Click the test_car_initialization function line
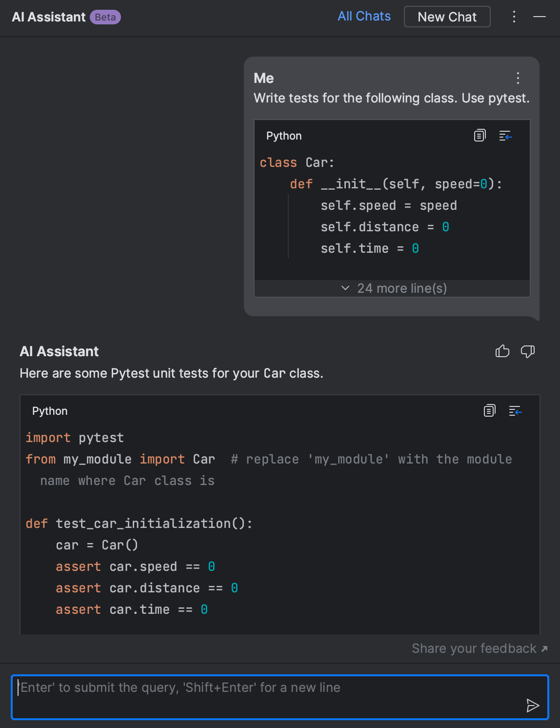The height and width of the screenshot is (728, 560). [139, 524]
